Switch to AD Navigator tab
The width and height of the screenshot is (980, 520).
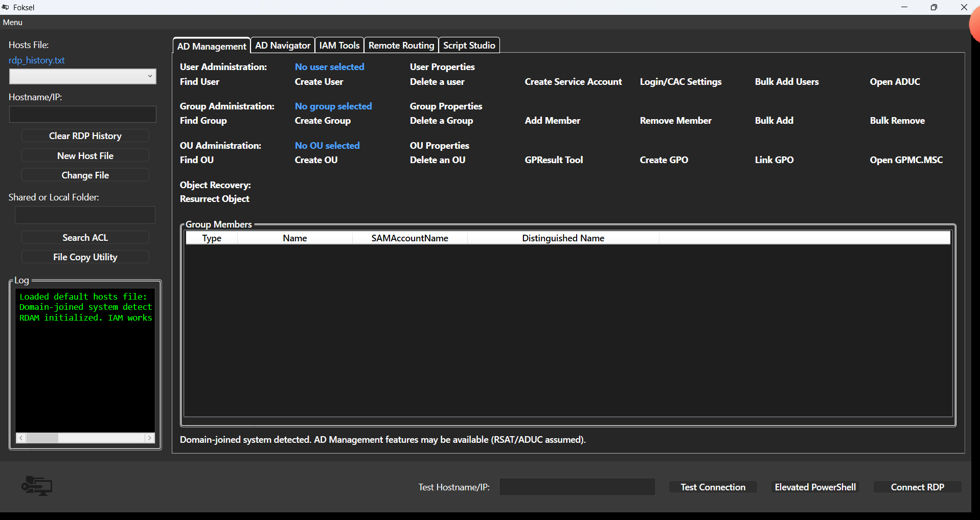(x=283, y=46)
